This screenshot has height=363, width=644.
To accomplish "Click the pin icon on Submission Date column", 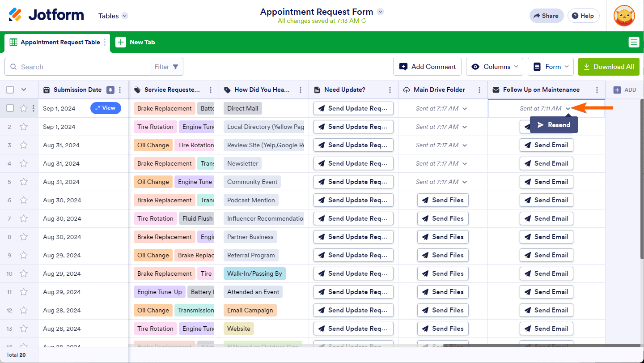I will tap(110, 90).
